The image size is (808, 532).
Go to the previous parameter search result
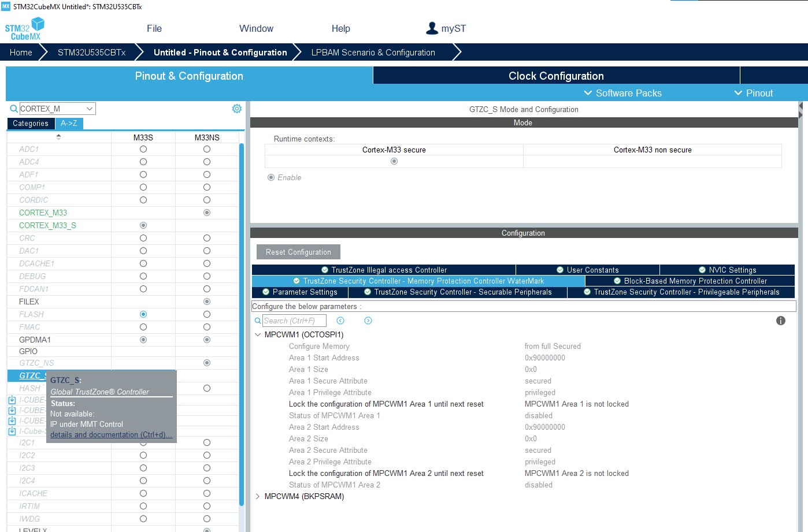pyautogui.click(x=340, y=321)
